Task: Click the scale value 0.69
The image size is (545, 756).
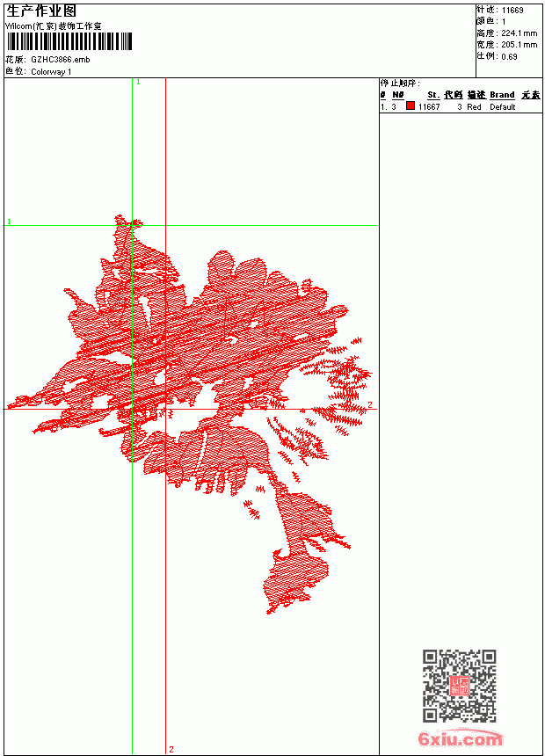Action: 509,56
